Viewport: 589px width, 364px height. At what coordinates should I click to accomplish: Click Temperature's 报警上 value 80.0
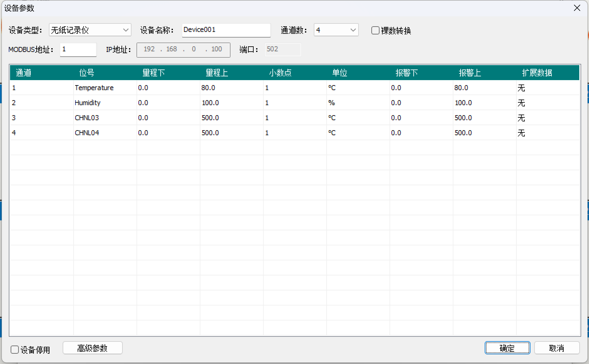coord(461,88)
